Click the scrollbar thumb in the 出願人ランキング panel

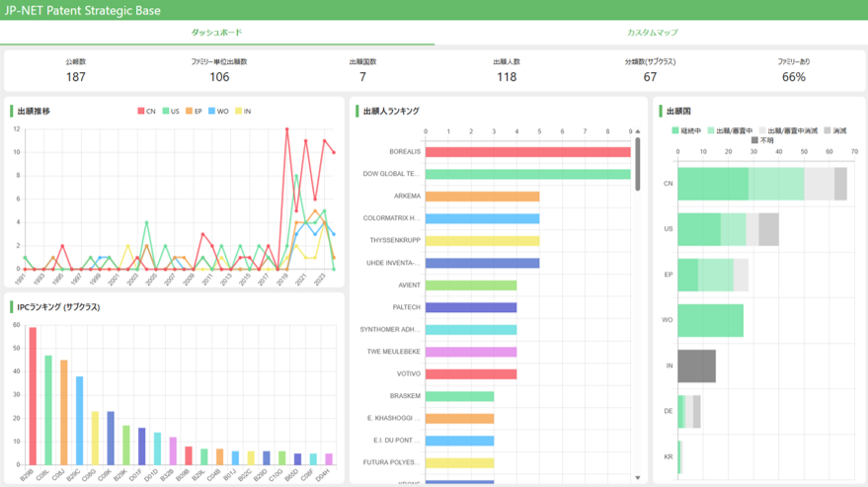point(638,164)
